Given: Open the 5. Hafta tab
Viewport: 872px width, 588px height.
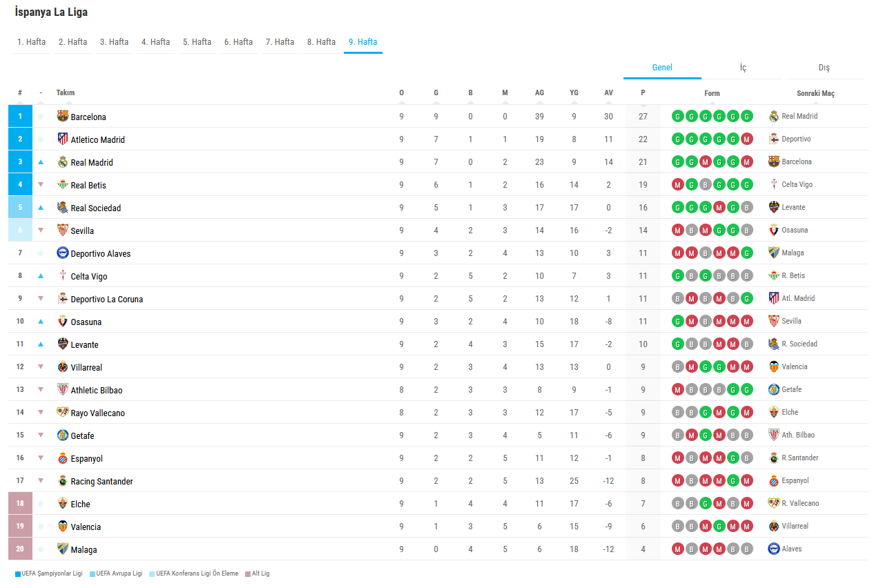Looking at the screenshot, I should [x=197, y=42].
